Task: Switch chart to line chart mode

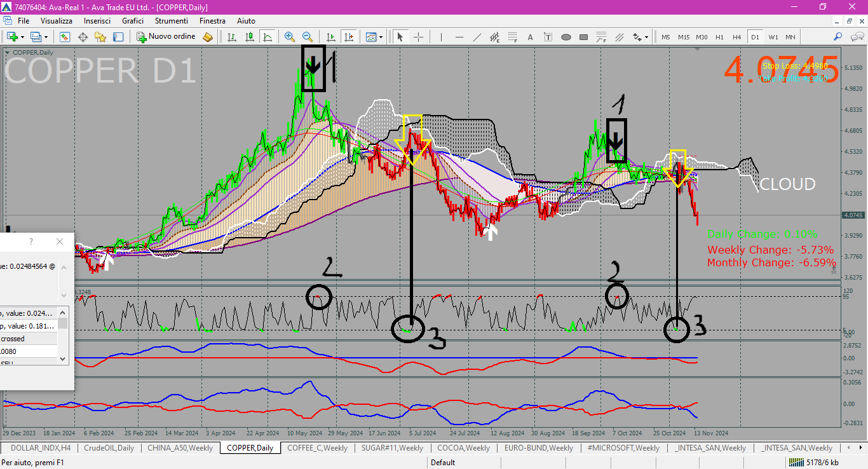Action: pyautogui.click(x=268, y=37)
